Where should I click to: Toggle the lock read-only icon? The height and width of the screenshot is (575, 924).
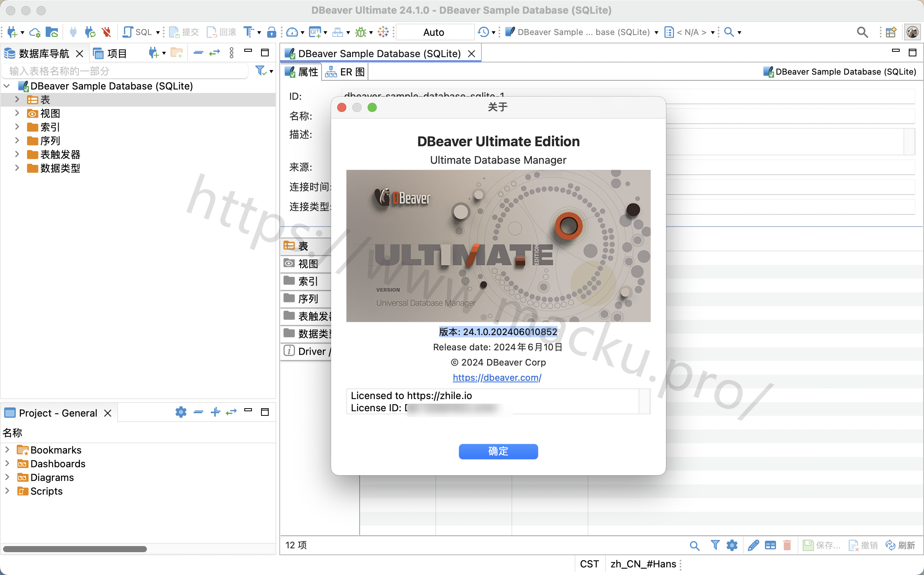coord(271,32)
